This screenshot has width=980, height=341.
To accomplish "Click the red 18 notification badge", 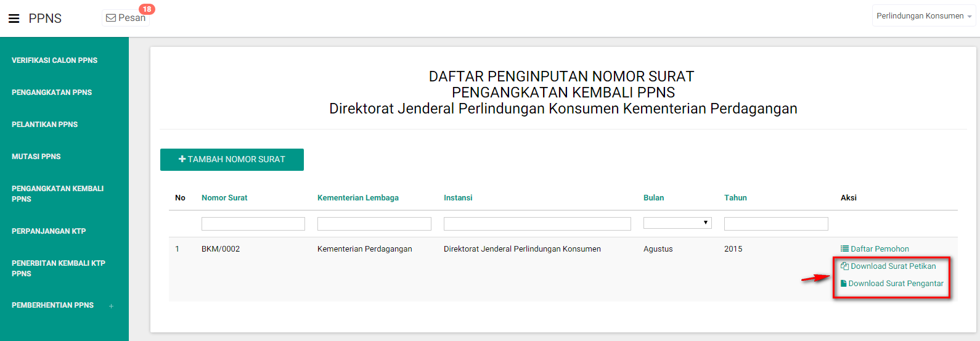I will [x=147, y=9].
